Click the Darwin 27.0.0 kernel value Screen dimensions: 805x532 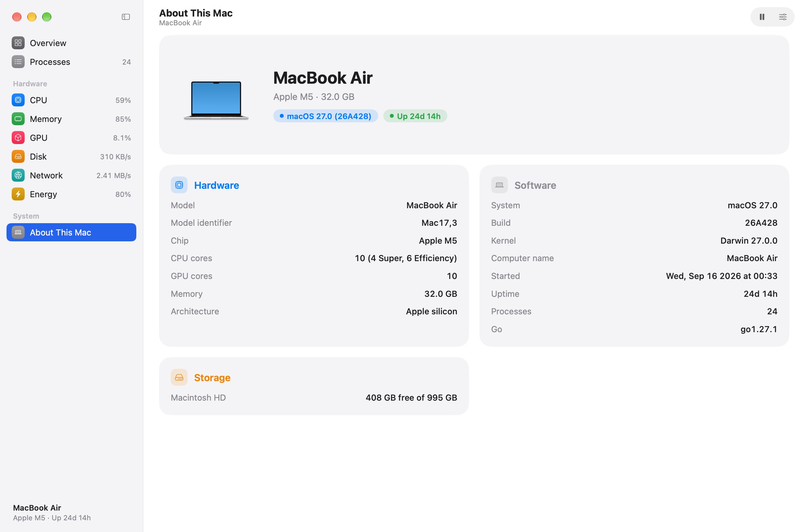tap(749, 241)
